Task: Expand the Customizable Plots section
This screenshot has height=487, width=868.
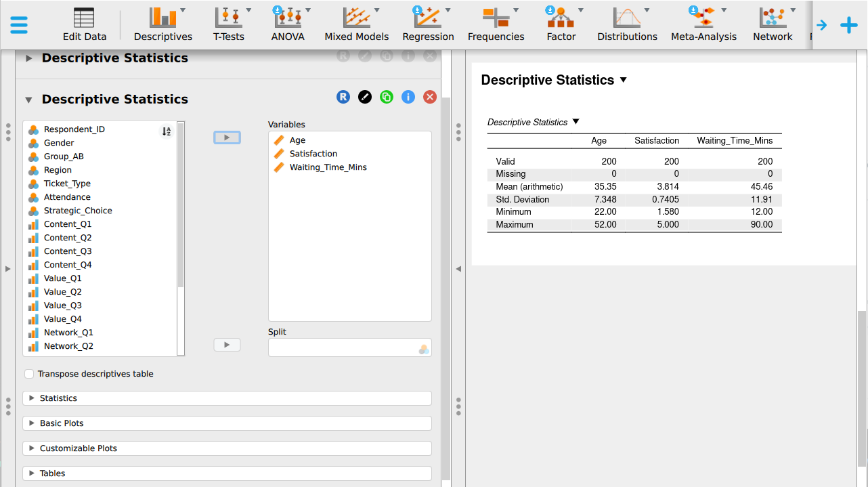Action: tap(227, 448)
